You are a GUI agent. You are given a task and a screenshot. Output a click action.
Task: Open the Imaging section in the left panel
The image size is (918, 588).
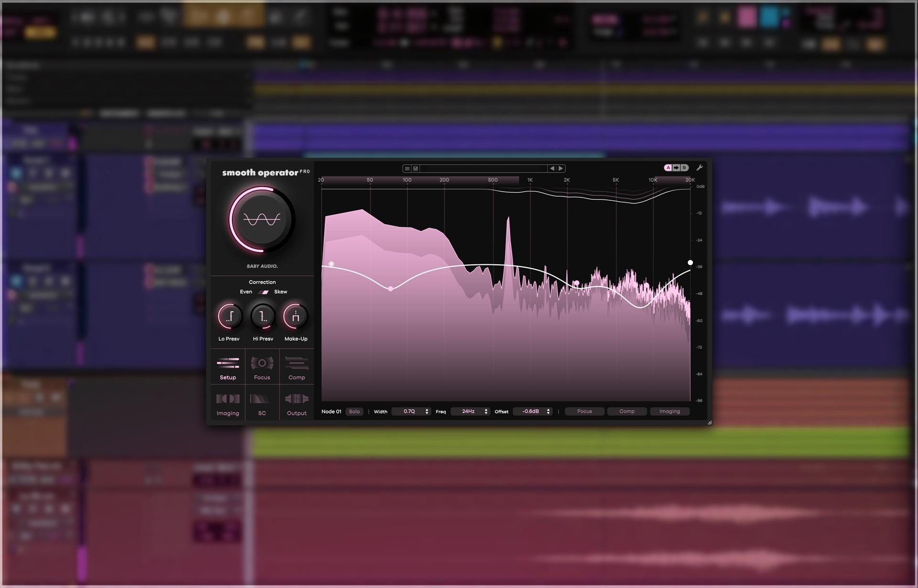(x=228, y=403)
